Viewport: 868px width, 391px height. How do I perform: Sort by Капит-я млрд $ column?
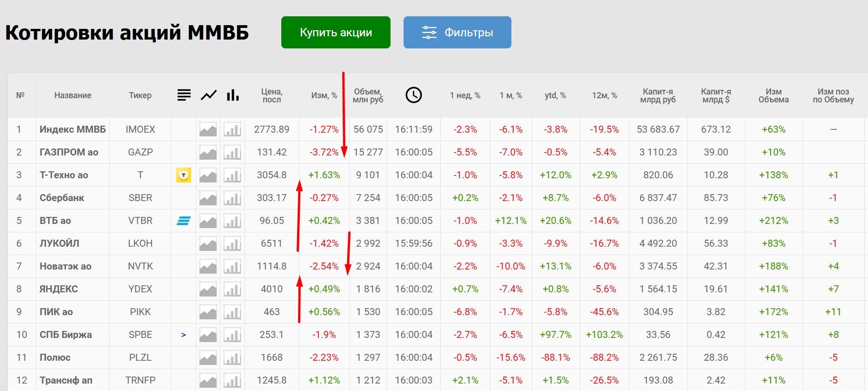(716, 95)
